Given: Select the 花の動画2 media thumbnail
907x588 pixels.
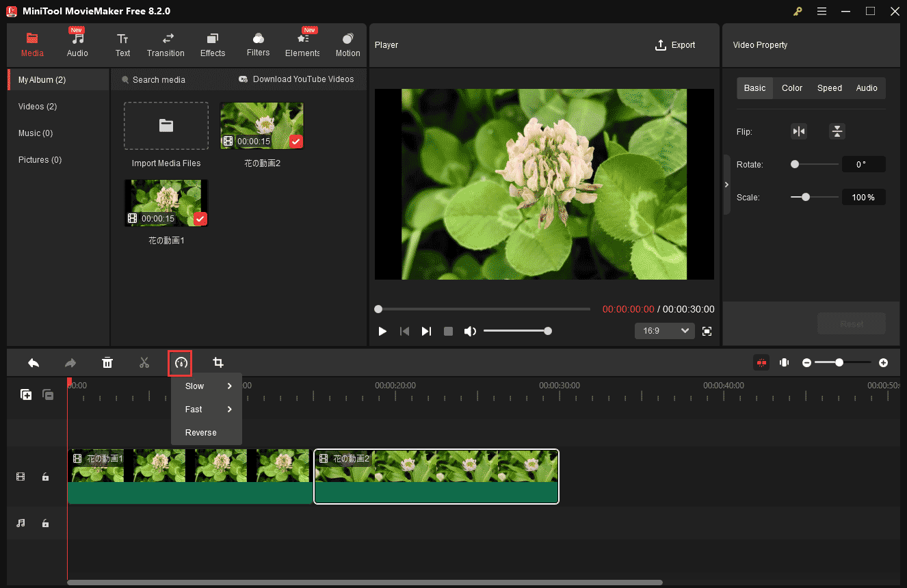Looking at the screenshot, I should pos(261,126).
